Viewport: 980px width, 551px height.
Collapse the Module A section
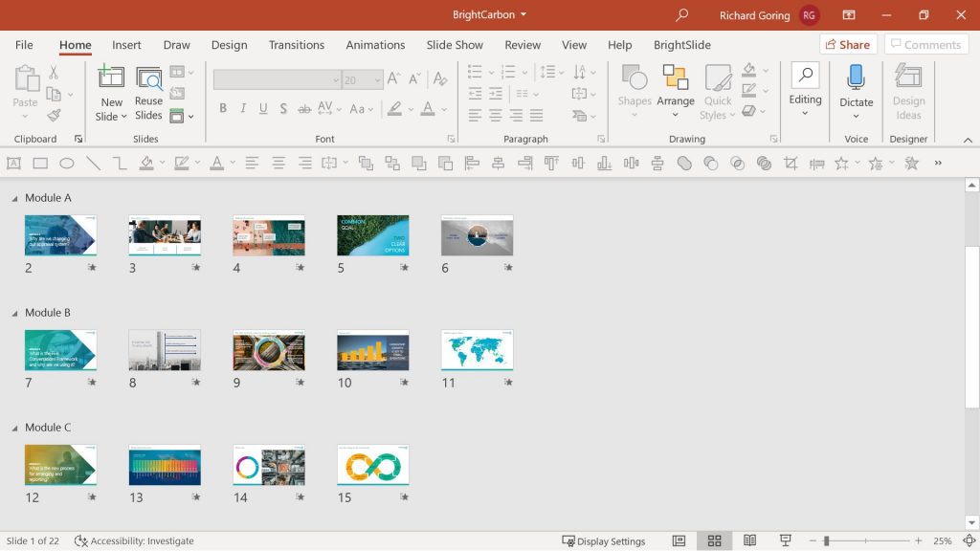(13, 198)
